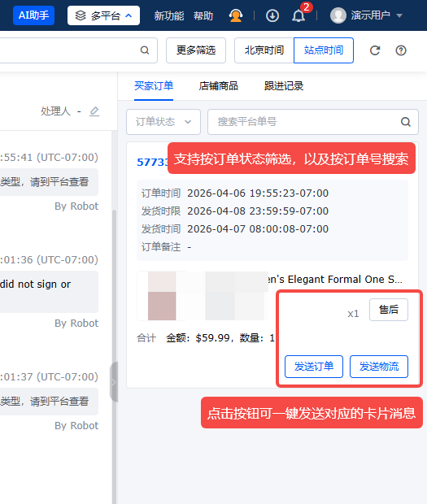
Task: Click the 售后 after-sales button
Action: [389, 310]
